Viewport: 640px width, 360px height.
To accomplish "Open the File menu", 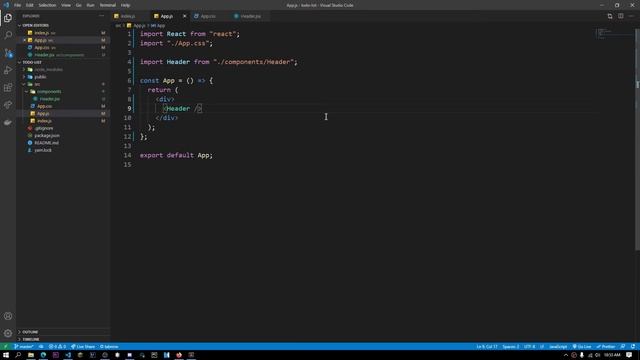I will (18, 5).
